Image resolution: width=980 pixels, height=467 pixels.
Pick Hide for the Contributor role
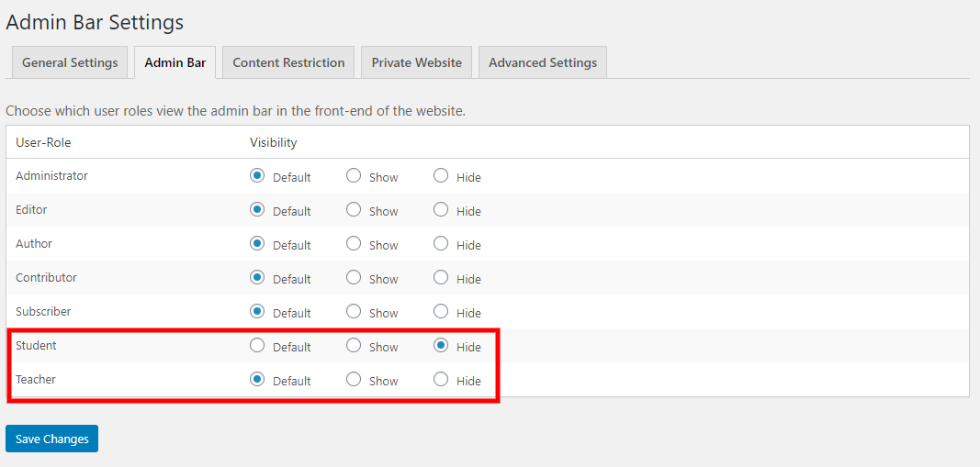(x=441, y=277)
